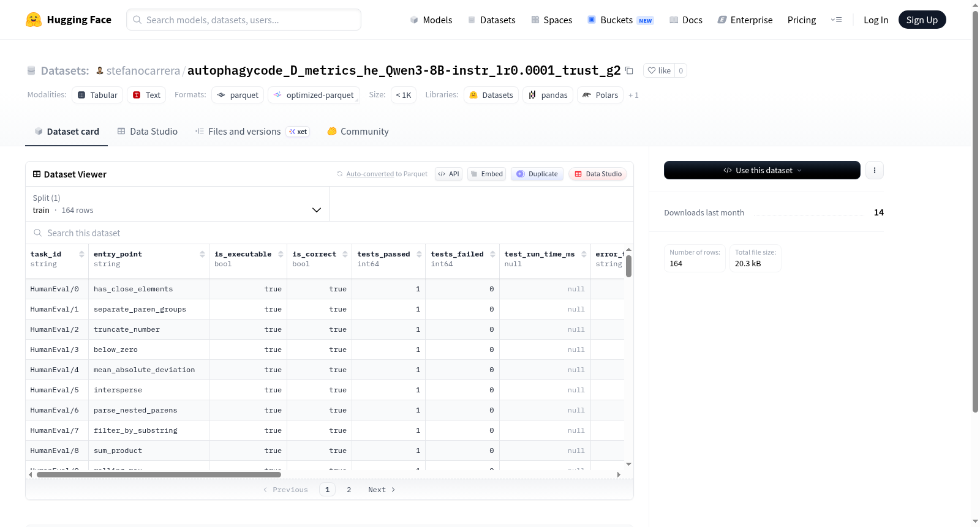
Task: Open the Docs page
Action: (686, 20)
